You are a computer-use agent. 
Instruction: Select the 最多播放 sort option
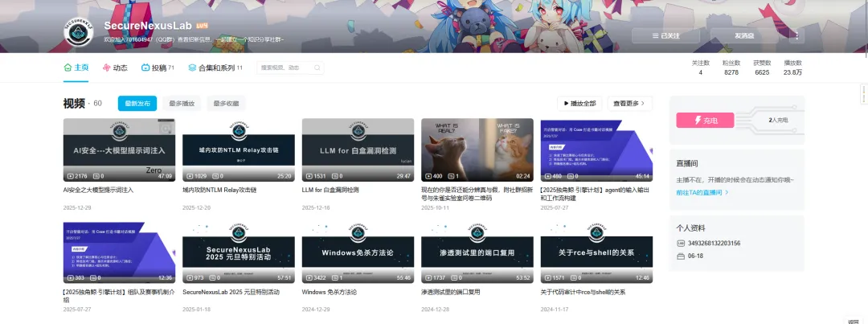click(x=182, y=103)
